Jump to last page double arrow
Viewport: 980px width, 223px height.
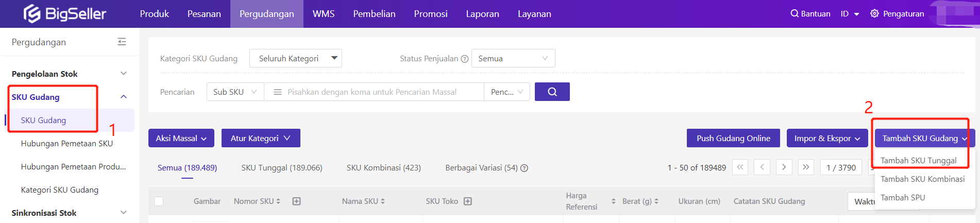pos(806,167)
